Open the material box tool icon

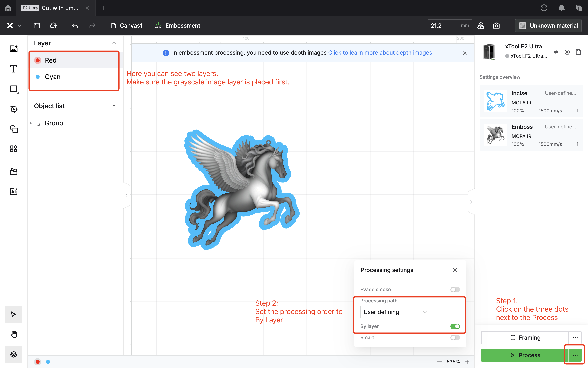pos(14,172)
